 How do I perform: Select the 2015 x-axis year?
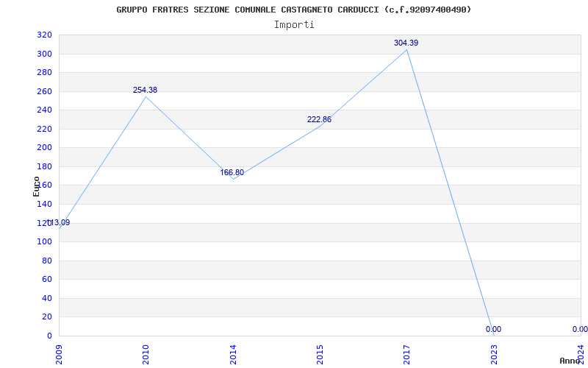coord(320,355)
